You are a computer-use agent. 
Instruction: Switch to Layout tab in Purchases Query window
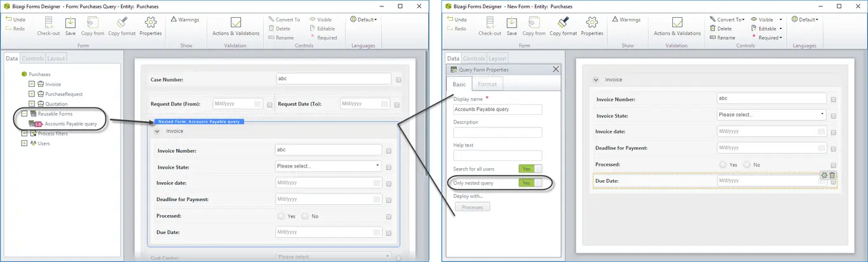(56, 58)
